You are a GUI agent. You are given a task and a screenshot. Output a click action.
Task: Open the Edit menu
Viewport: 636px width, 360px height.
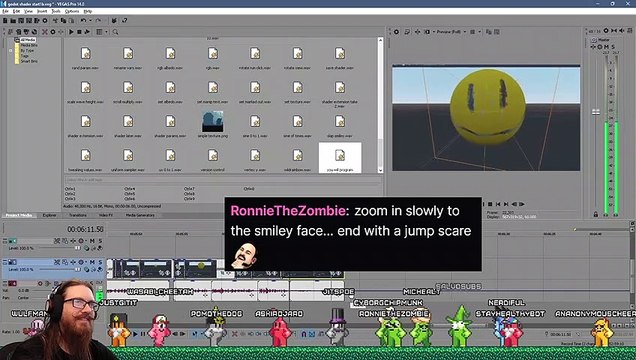(16, 11)
